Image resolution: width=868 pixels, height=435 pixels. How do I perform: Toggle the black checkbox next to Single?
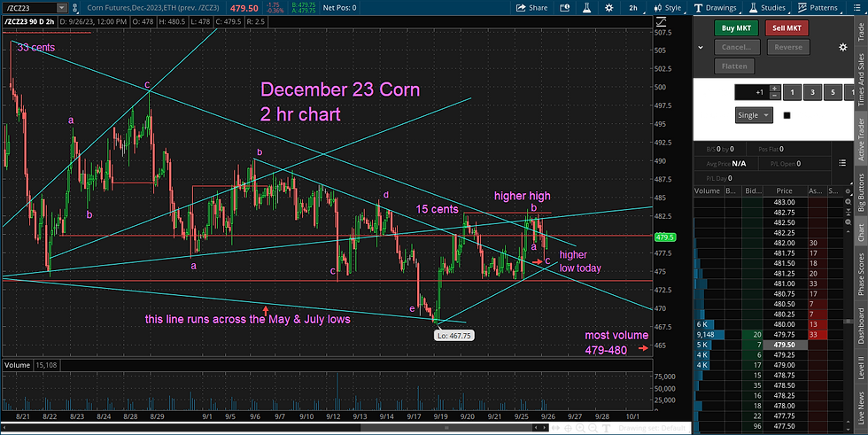point(787,115)
